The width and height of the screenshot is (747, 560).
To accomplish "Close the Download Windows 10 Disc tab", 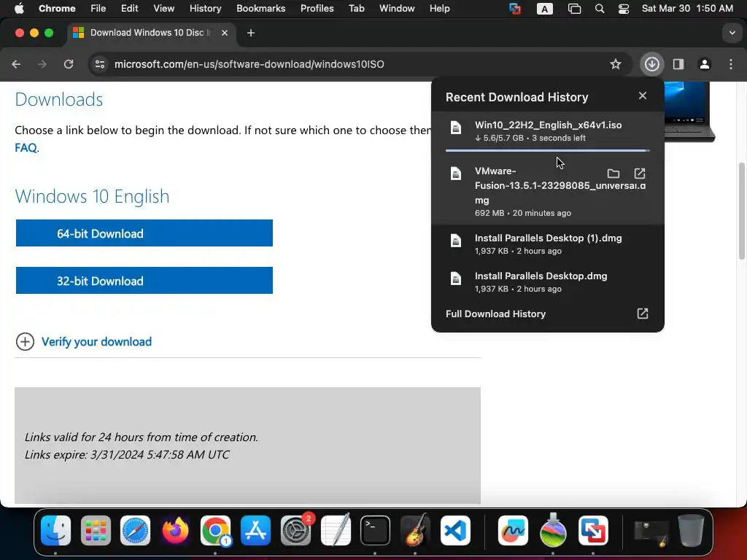I will point(225,33).
